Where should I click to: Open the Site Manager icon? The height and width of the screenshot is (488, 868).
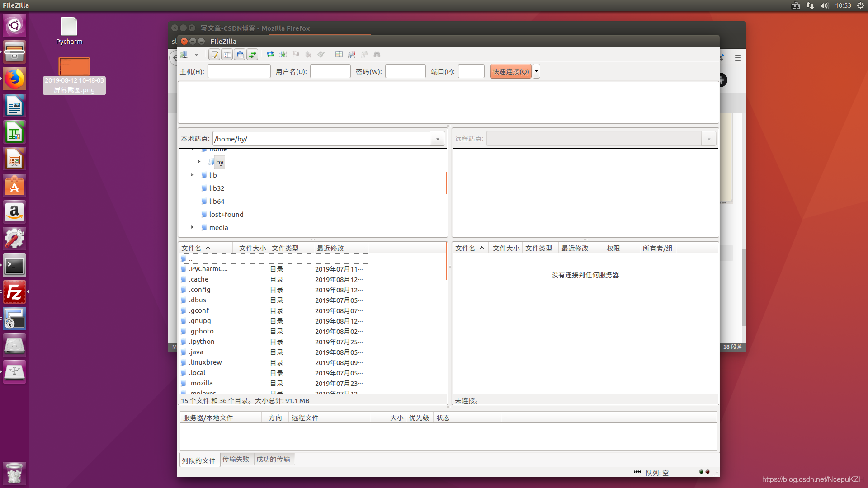tap(184, 55)
